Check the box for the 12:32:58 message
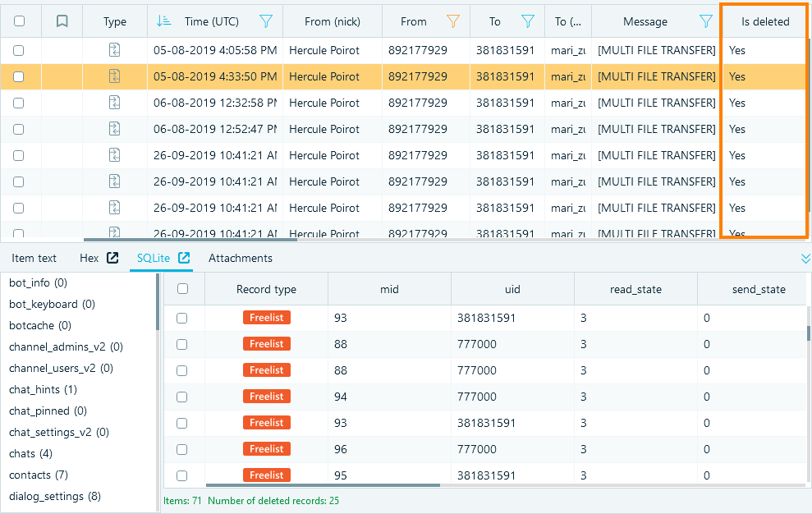The width and height of the screenshot is (812, 514). pos(19,103)
